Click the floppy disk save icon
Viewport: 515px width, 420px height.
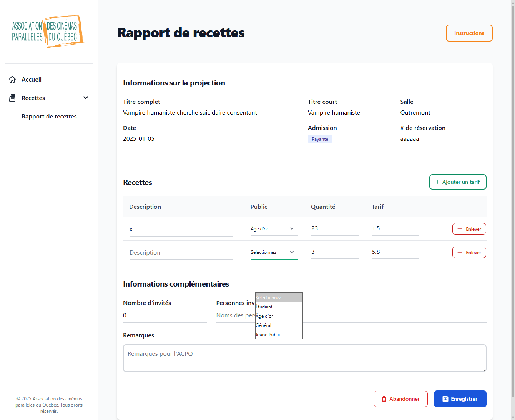(445, 399)
